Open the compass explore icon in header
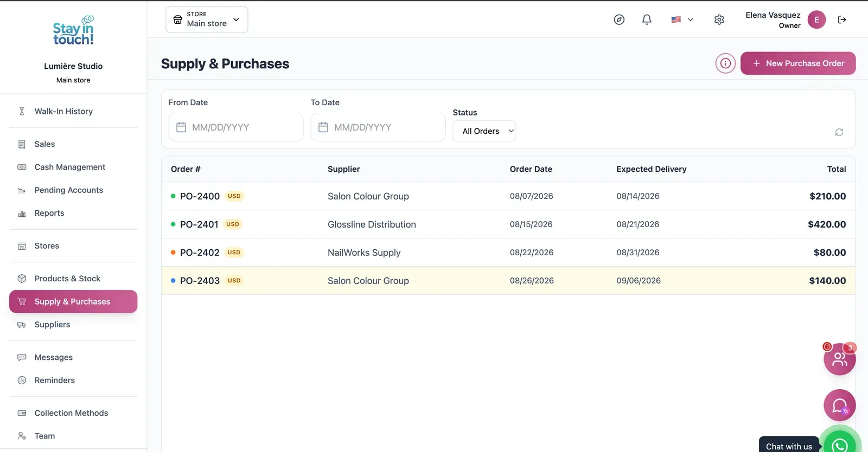This screenshot has height=452, width=868. 619,20
